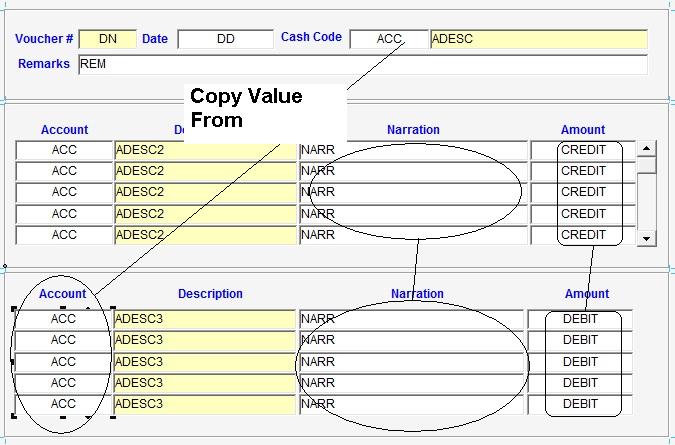
Task: Click last DEBIT amount cell in lower grid
Action: [580, 404]
